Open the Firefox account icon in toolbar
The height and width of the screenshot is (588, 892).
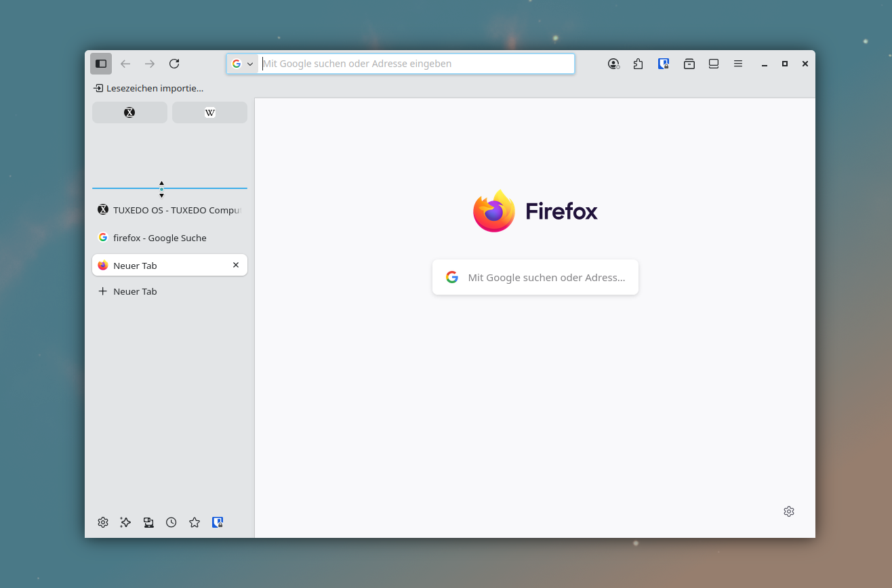(613, 64)
